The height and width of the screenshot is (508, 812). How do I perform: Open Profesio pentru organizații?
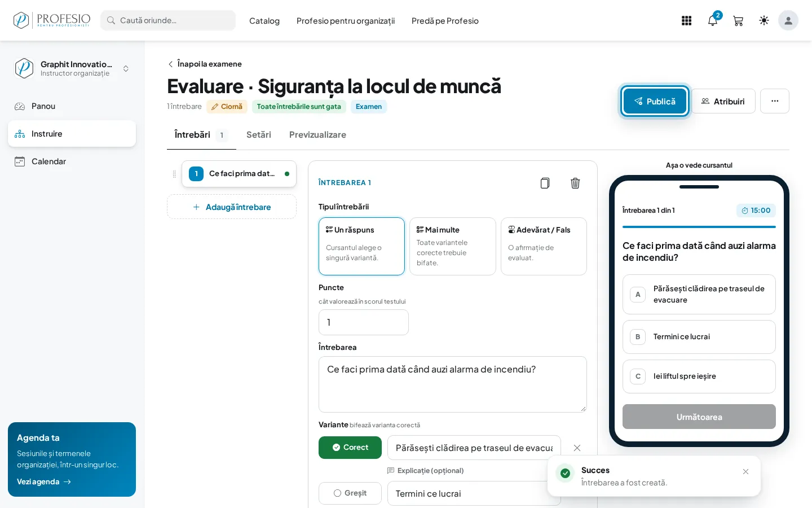pos(346,21)
